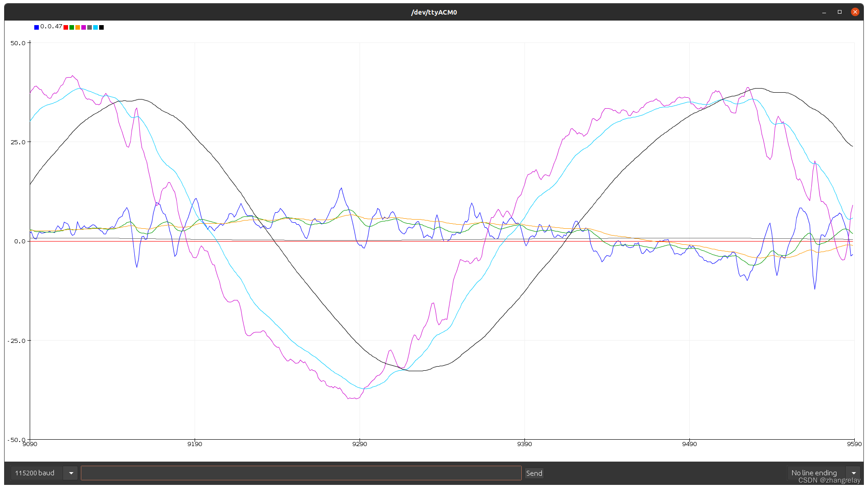This screenshot has height=489, width=868.
Task: Click the Send button
Action: pyautogui.click(x=534, y=473)
